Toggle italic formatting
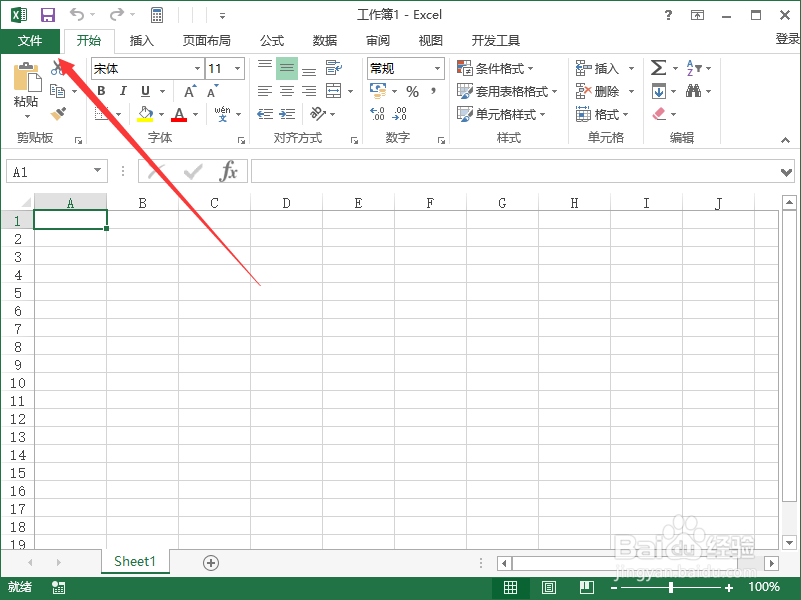Viewport: 801px width, 600px height. pyautogui.click(x=122, y=90)
